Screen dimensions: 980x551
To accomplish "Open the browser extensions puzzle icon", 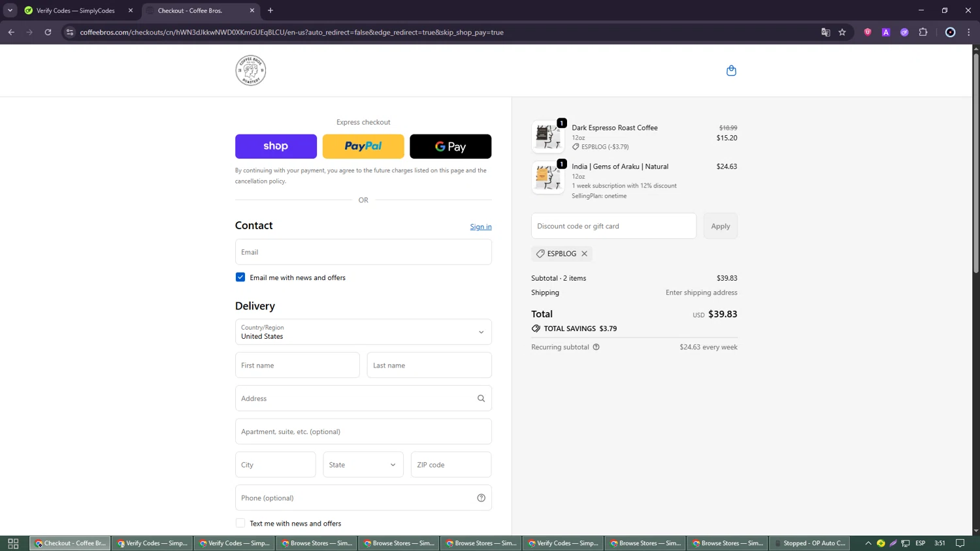I will tap(923, 32).
